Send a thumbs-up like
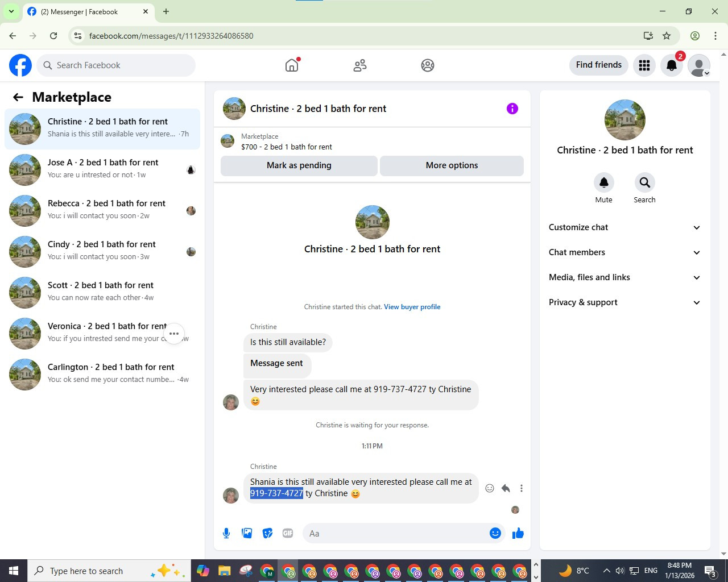This screenshot has width=728, height=582. coord(518,533)
